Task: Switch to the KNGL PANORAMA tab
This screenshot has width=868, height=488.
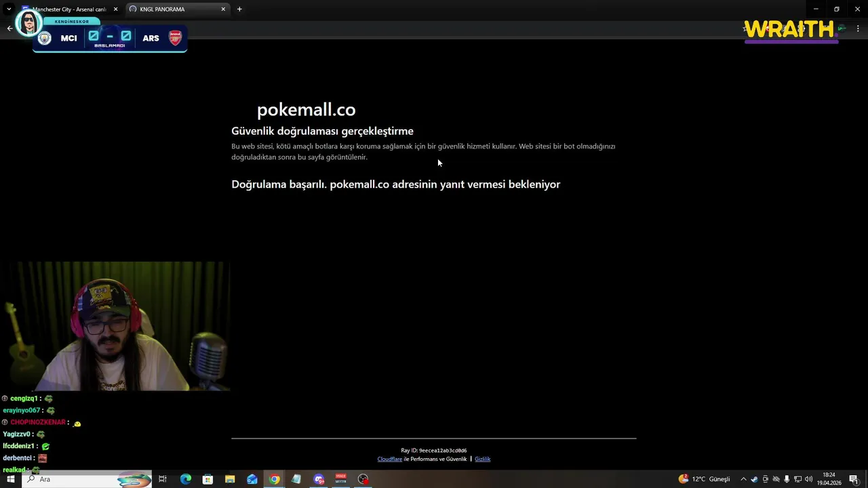Action: 176,9
